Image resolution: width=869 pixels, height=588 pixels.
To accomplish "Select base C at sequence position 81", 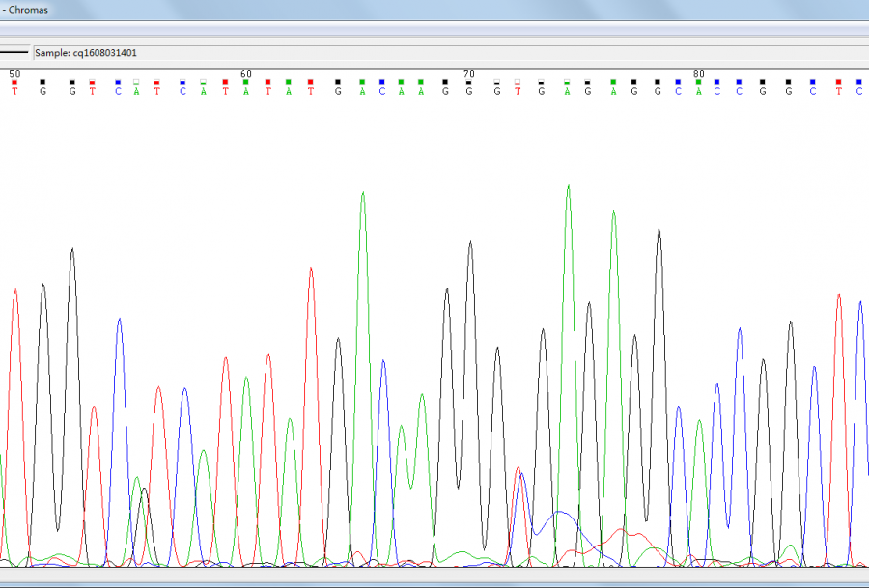I will coord(717,91).
